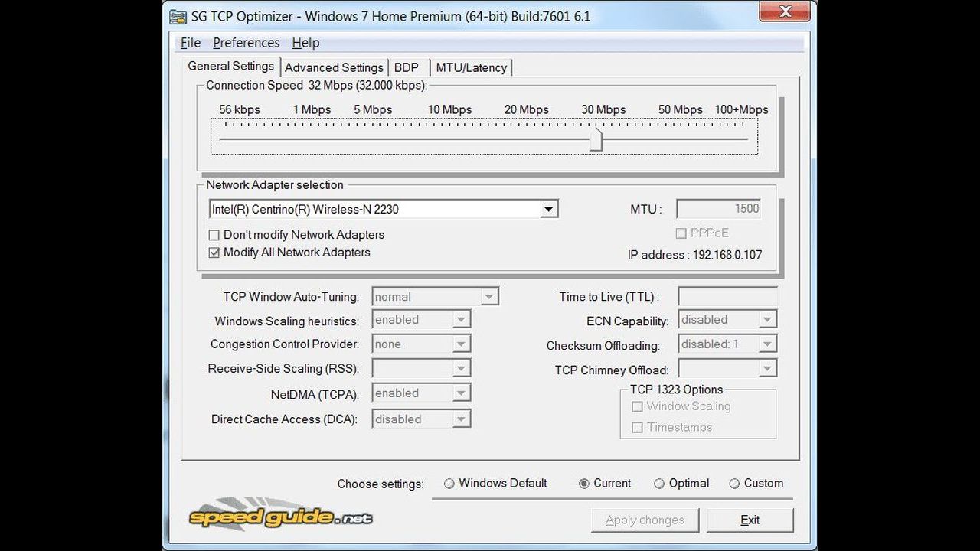Open Receive-Side Scaling (RSS) dropdown
The image size is (980, 551).
461,369
